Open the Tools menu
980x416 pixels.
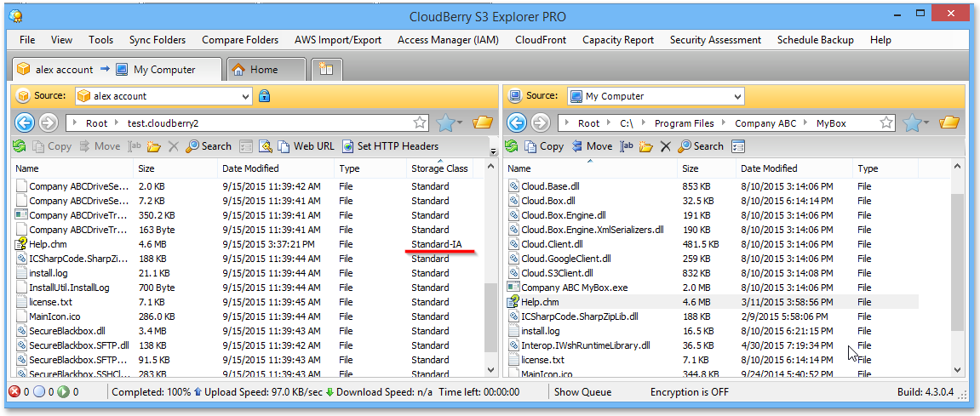pyautogui.click(x=100, y=40)
